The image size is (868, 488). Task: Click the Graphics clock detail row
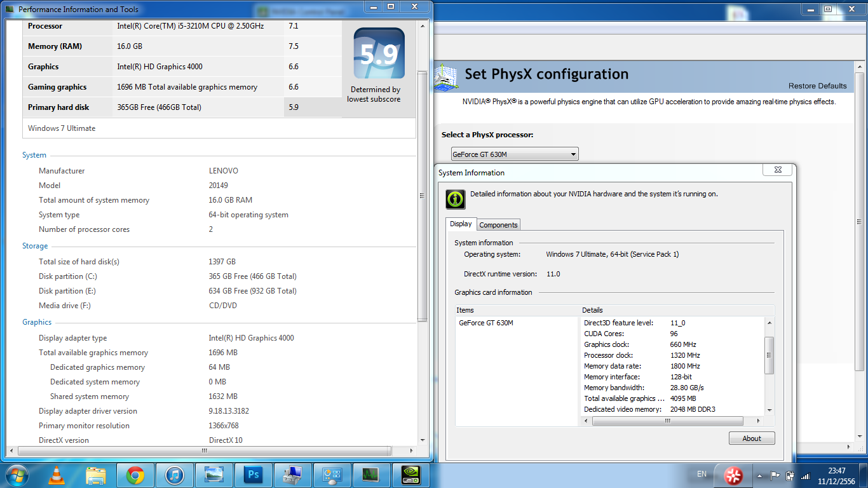tap(672, 344)
